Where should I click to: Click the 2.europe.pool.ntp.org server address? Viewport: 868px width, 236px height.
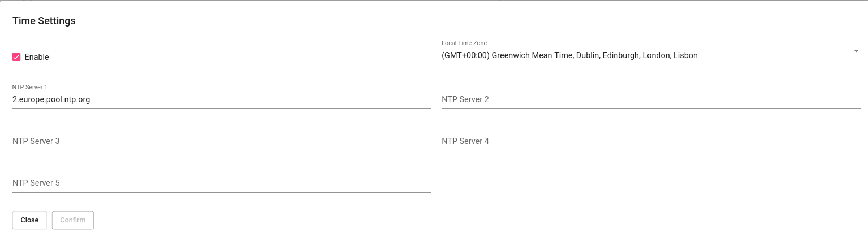(x=51, y=99)
